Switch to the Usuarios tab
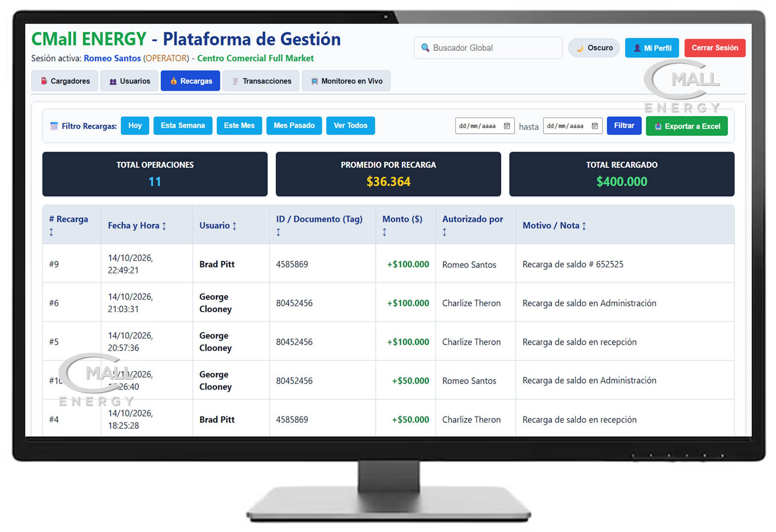Viewport: 776px width, 532px height. [130, 81]
